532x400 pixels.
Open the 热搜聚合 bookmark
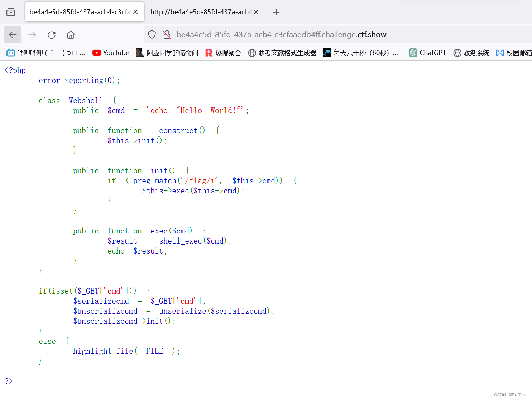(x=223, y=52)
